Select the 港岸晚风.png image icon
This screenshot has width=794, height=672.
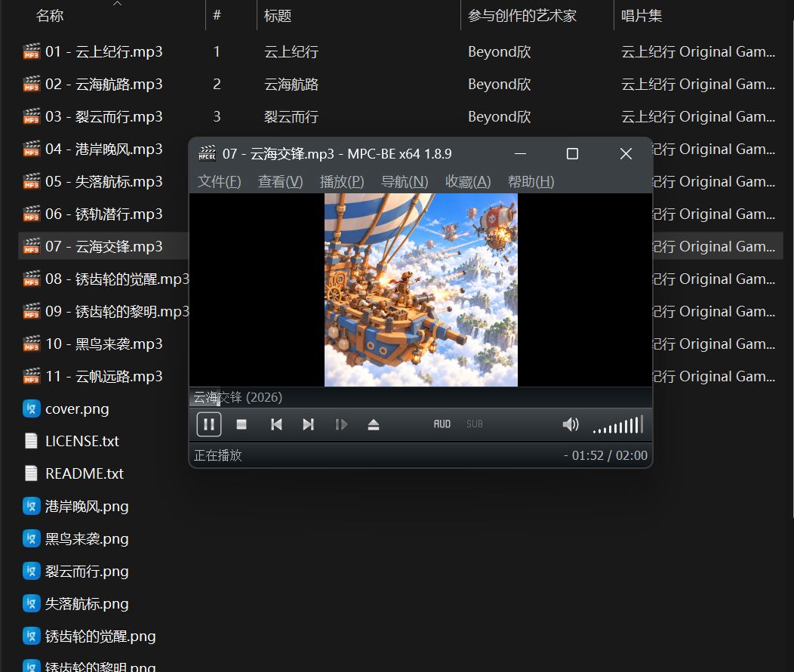point(32,506)
